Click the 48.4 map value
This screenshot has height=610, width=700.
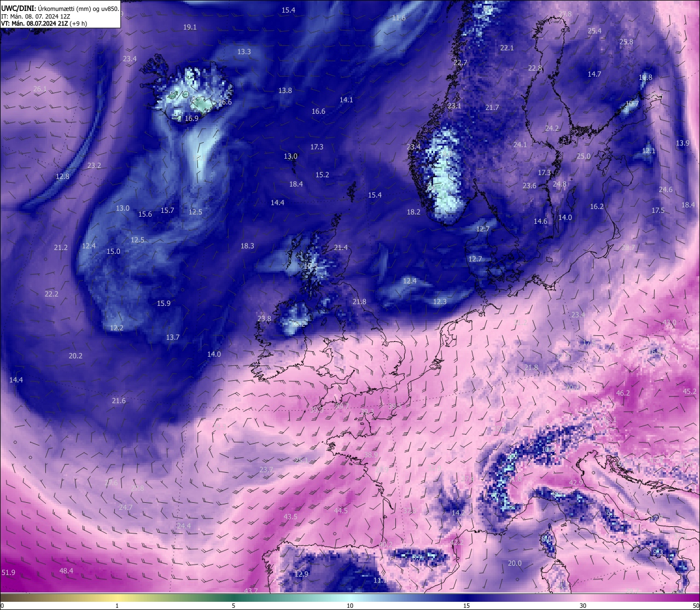tap(66, 571)
